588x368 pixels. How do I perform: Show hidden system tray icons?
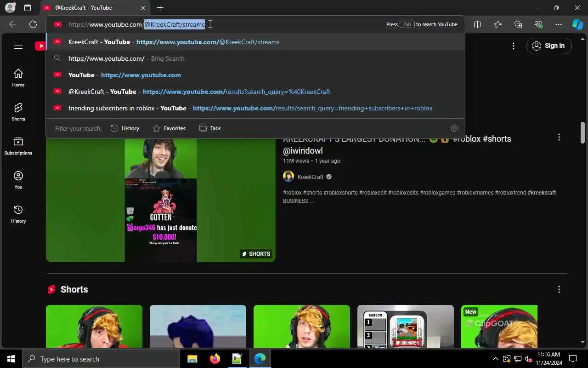pos(496,359)
